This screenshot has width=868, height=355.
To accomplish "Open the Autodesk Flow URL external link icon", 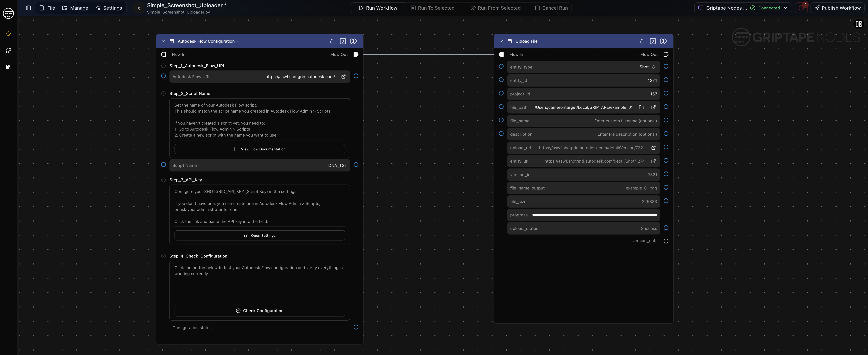I will [x=343, y=77].
